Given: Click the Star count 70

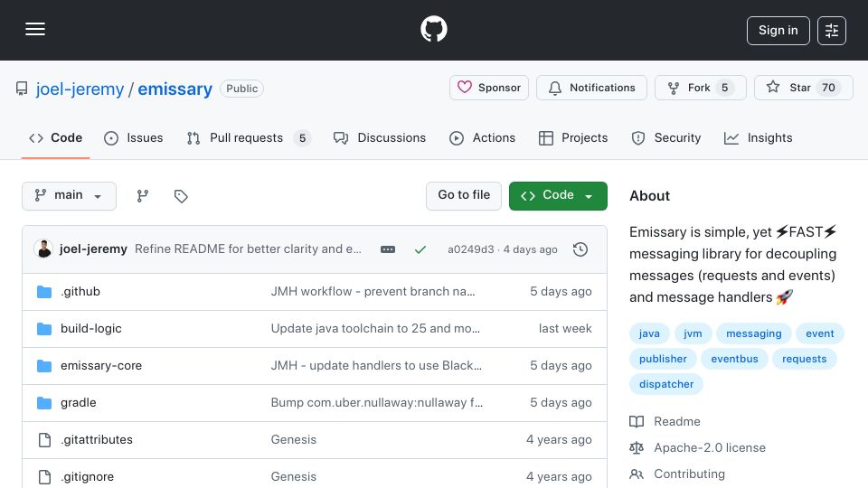Looking at the screenshot, I should click(x=828, y=88).
